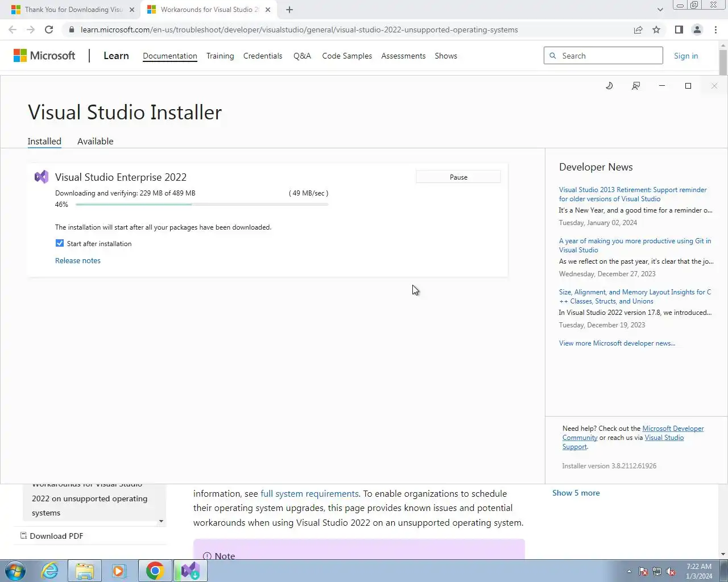728x582 pixels.
Task: Click sidebar list scroll-down arrow
Action: click(161, 521)
